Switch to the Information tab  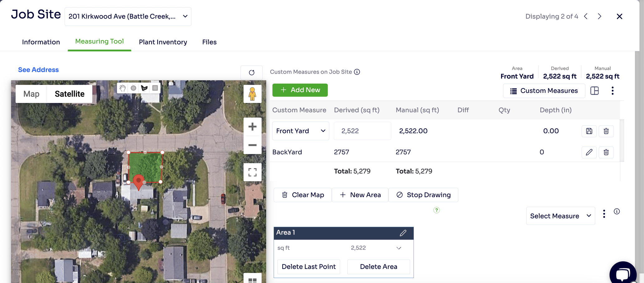point(41,42)
